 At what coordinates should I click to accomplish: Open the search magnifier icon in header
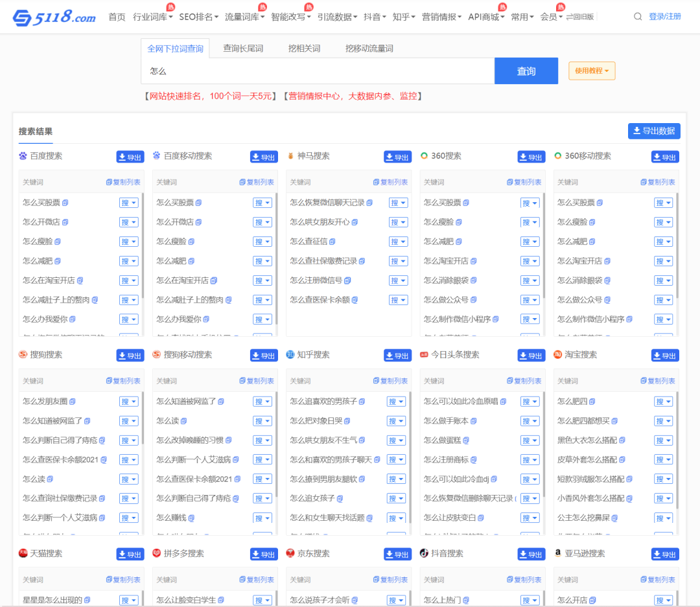click(638, 16)
